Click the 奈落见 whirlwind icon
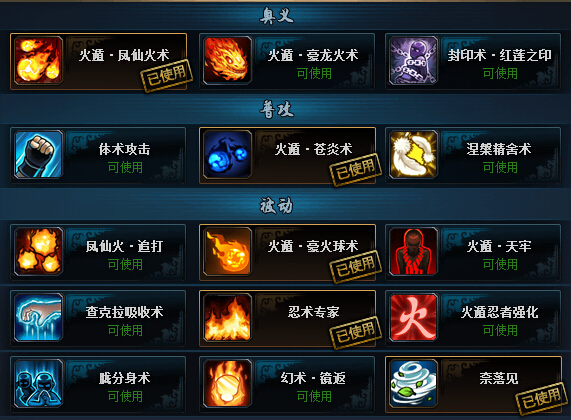Viewport: 571px width, 420px height. click(x=413, y=383)
